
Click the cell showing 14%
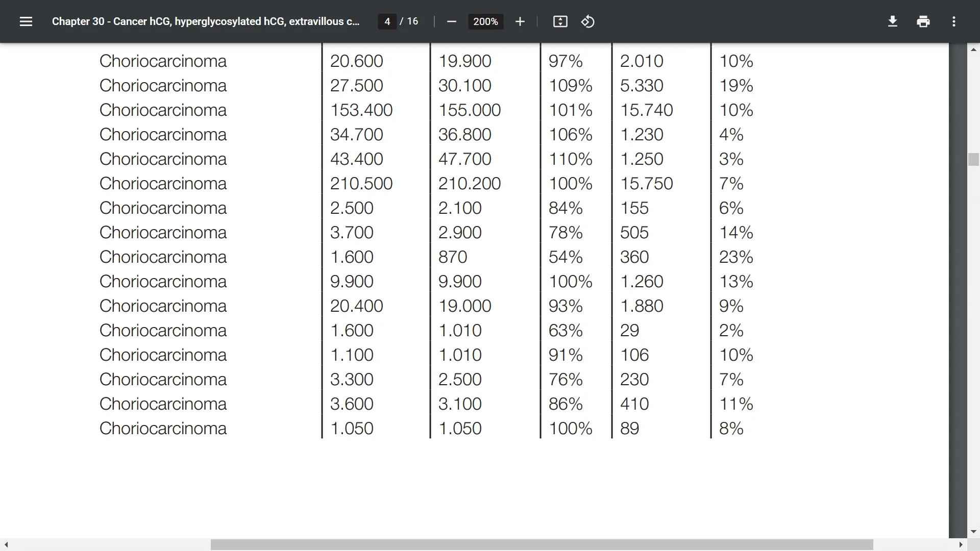pos(736,232)
